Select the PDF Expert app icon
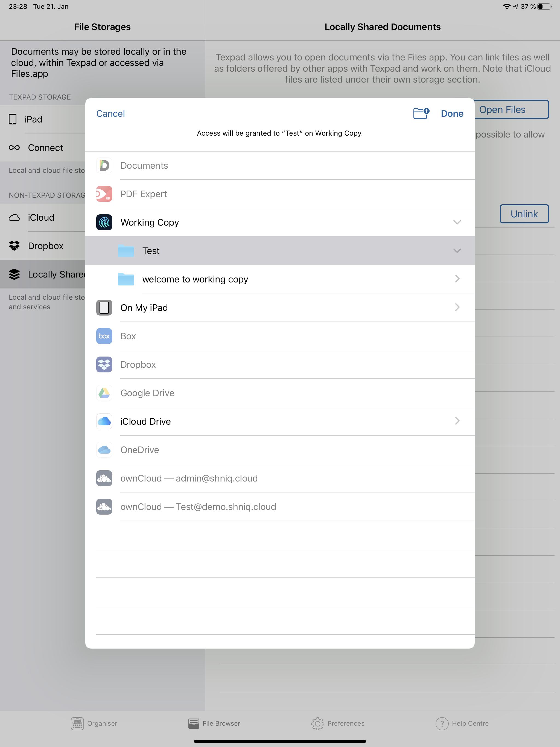This screenshot has height=747, width=560. point(104,194)
